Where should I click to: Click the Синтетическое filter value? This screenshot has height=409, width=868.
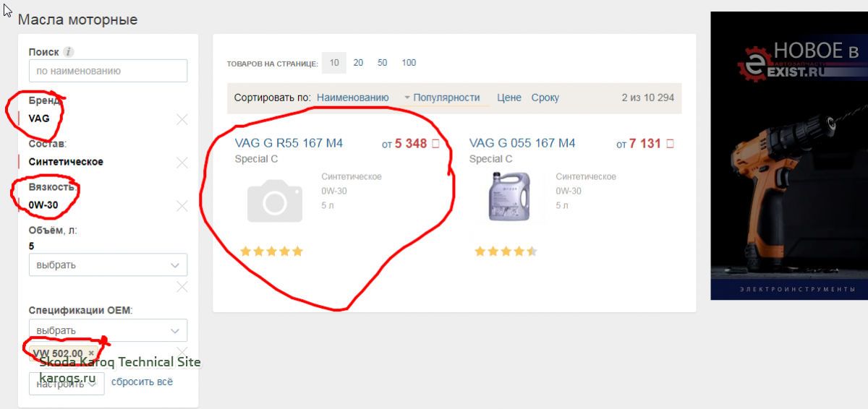[66, 162]
